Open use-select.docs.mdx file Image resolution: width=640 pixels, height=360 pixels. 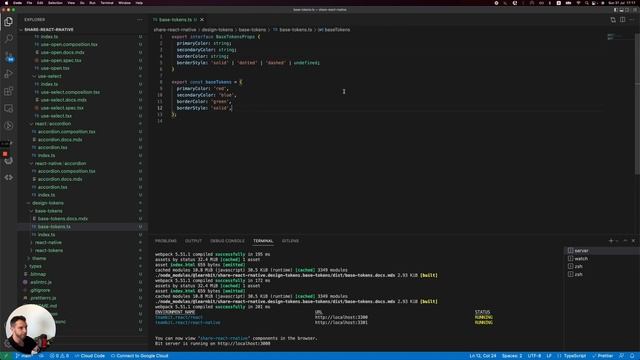[82, 100]
